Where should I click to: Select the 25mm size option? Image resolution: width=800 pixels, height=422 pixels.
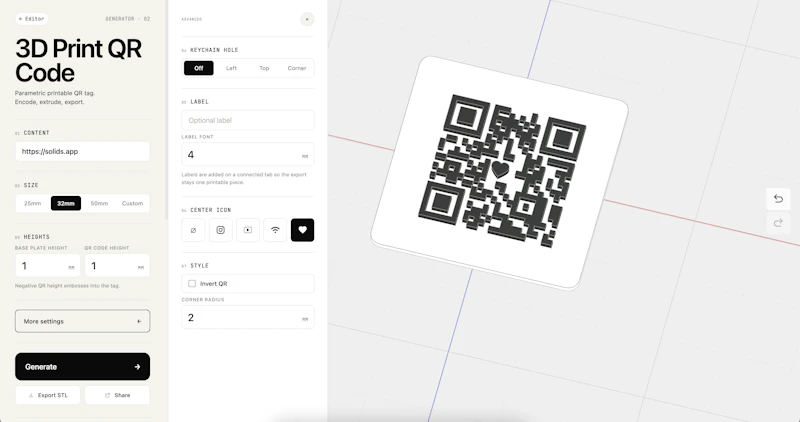click(33, 203)
